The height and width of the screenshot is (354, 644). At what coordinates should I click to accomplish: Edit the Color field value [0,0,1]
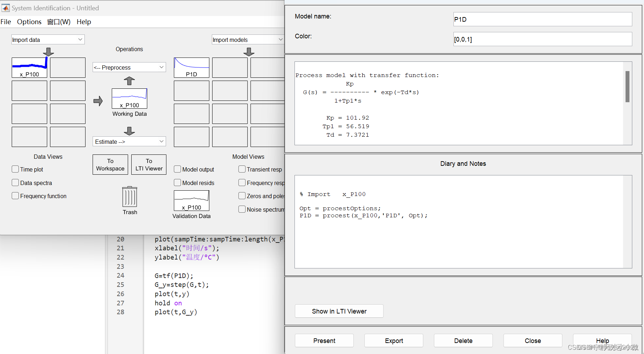click(x=543, y=39)
